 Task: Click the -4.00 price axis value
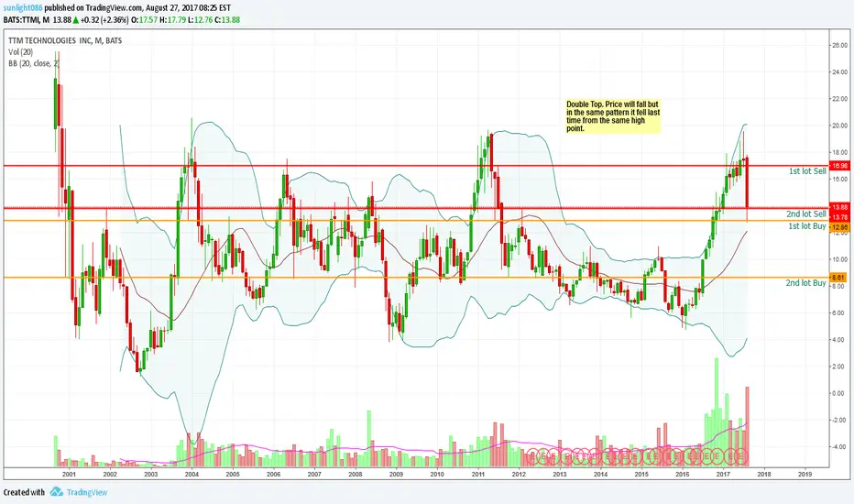839,447
